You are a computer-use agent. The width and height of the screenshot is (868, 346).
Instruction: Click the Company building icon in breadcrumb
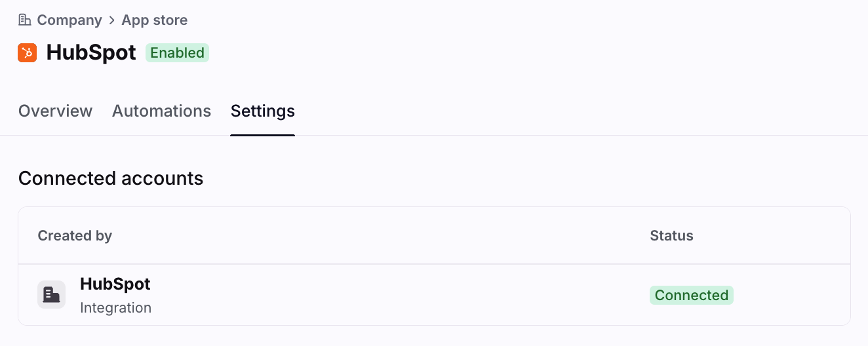point(25,20)
